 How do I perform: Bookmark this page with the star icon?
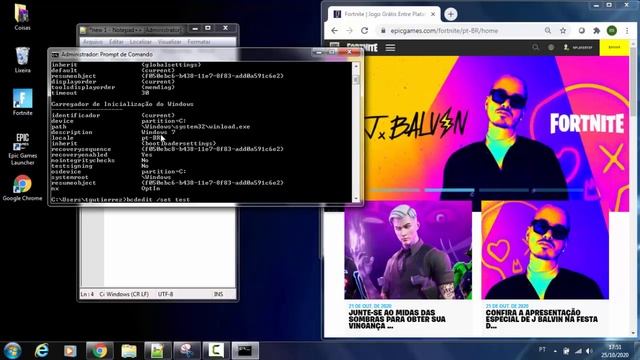click(563, 31)
